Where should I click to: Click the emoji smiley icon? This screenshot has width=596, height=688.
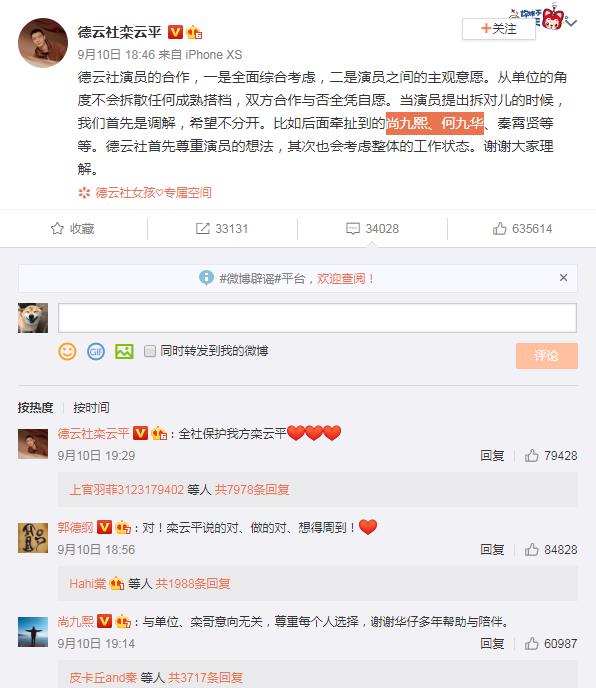coord(67,351)
